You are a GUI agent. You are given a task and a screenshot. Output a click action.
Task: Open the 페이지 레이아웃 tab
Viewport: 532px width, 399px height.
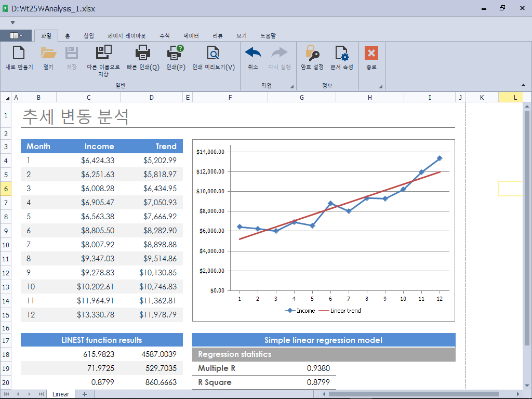[127, 36]
